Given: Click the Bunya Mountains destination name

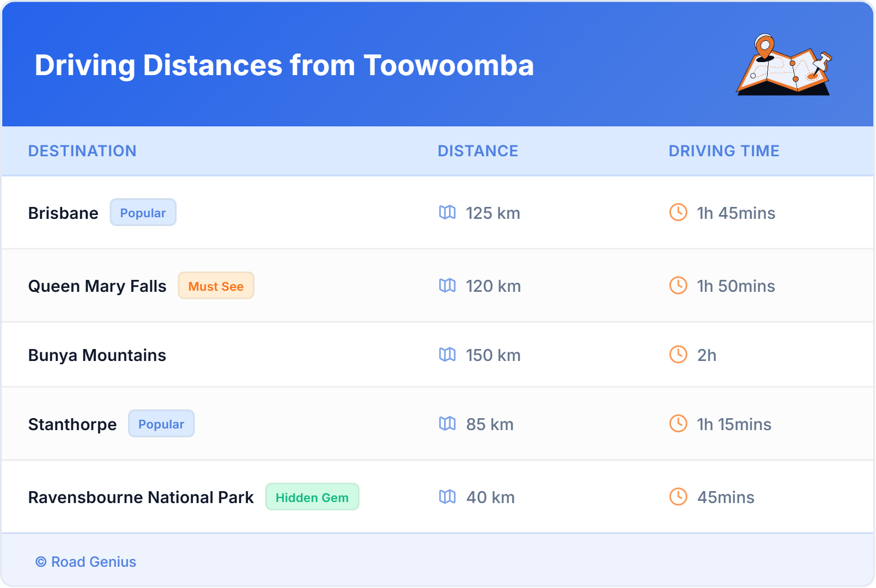Looking at the screenshot, I should click(x=97, y=355).
